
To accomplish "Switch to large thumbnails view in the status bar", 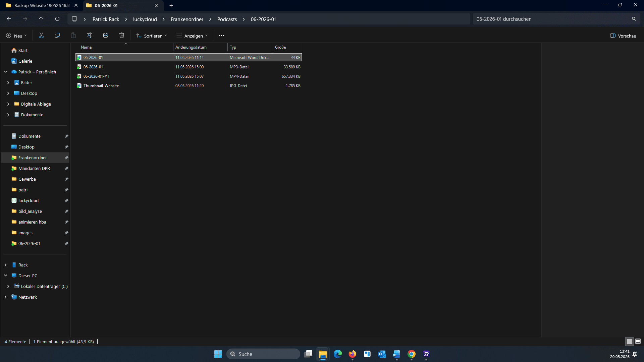I will [638, 342].
